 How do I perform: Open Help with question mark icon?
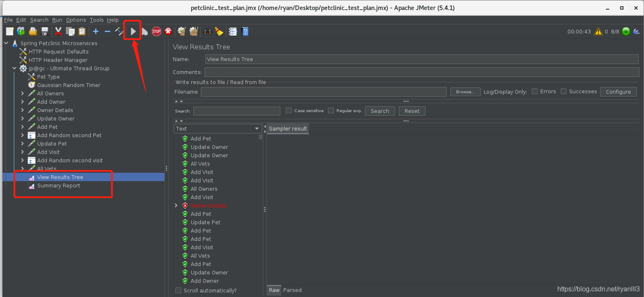pyautogui.click(x=245, y=31)
